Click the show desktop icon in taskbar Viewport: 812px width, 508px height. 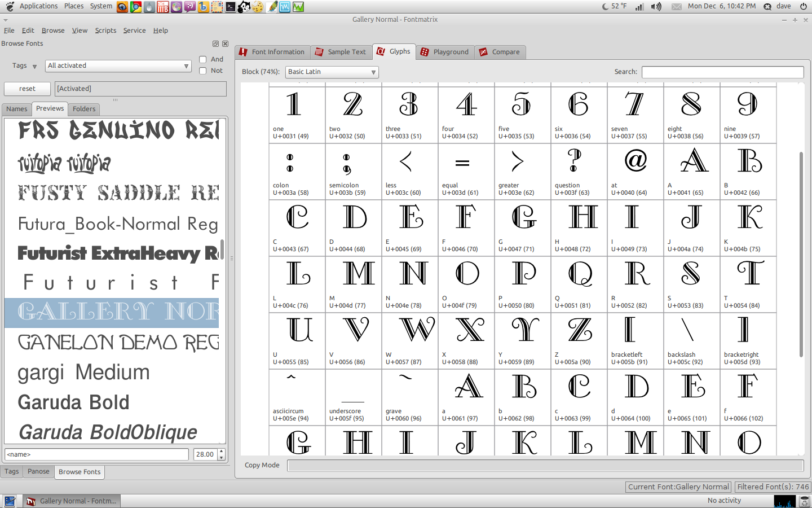coord(10,501)
